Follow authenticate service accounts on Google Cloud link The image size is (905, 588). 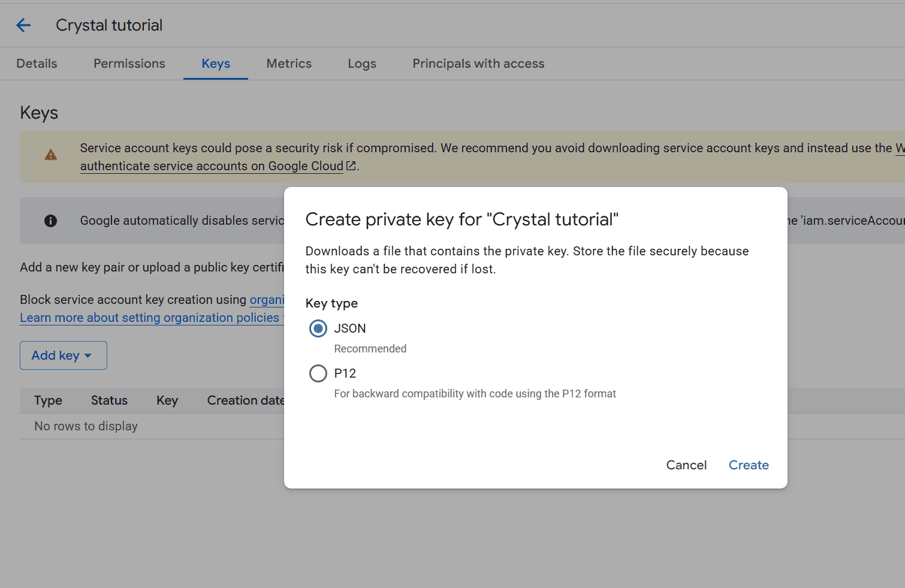point(212,166)
